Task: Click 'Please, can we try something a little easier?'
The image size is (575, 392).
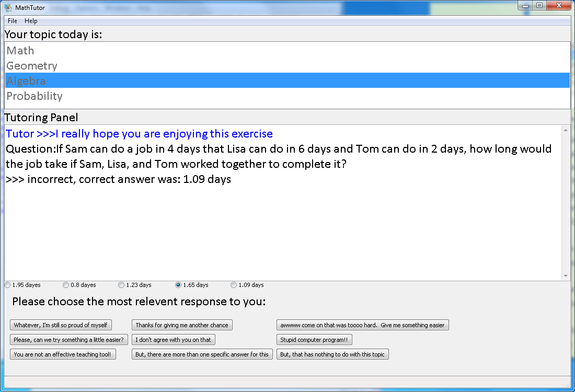Action: [x=69, y=340]
